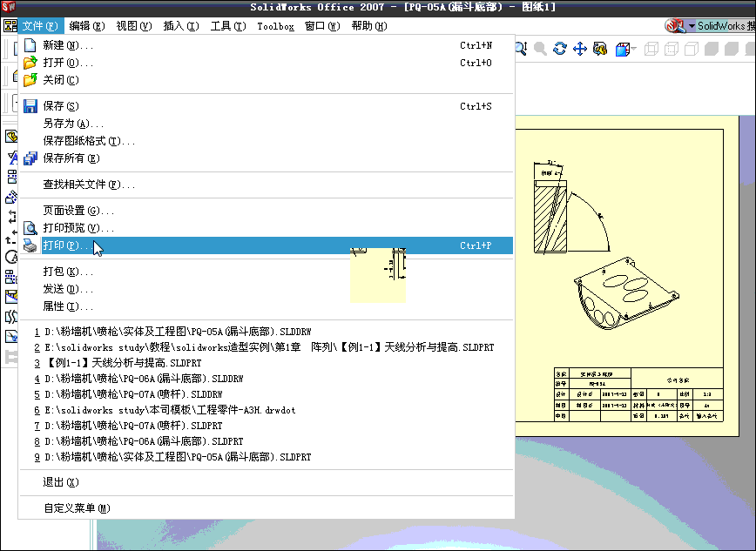The height and width of the screenshot is (551, 756).
Task: Open the 插入 menu
Action: click(178, 26)
